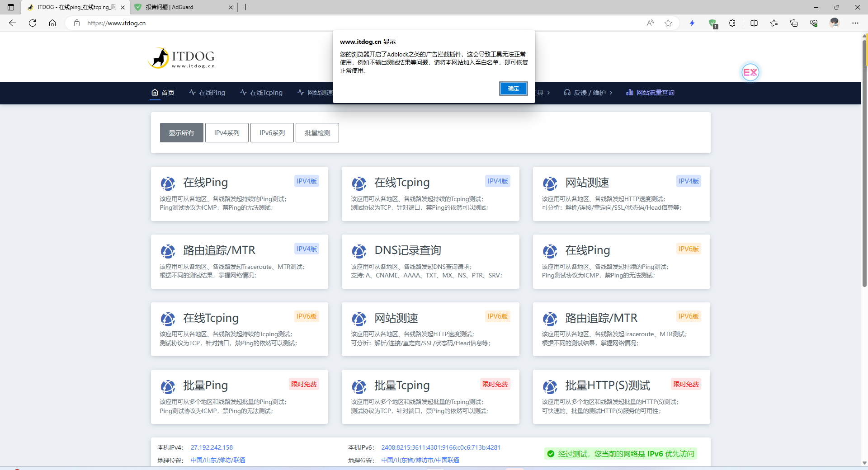Confirm the dialog with 确定 button
The image size is (868, 470).
[513, 89]
